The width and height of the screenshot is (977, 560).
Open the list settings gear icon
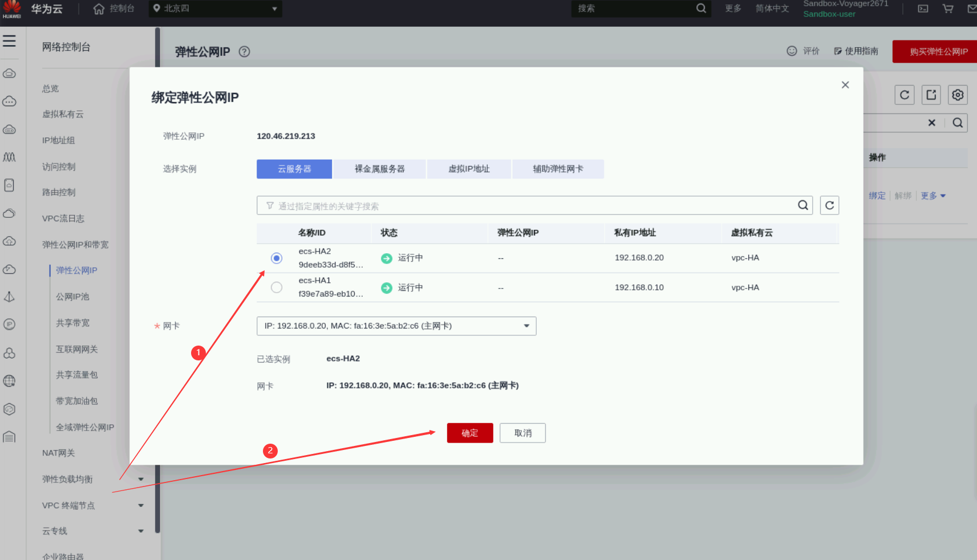tap(958, 95)
